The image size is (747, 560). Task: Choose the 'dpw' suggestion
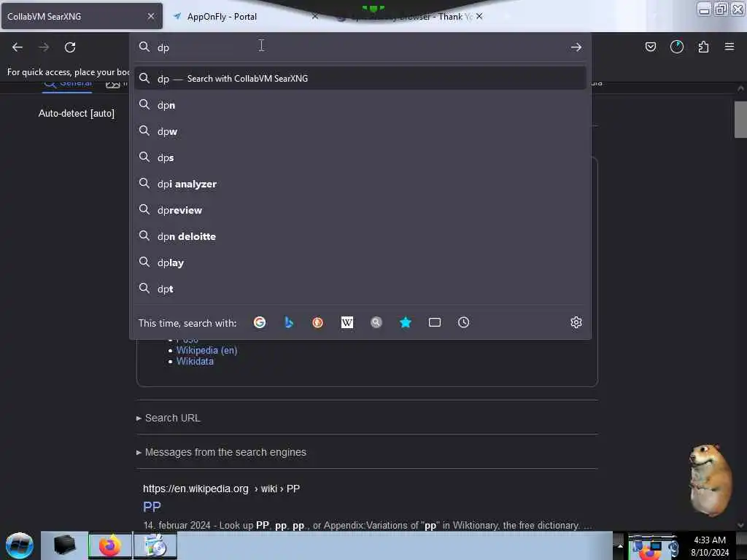pyautogui.click(x=360, y=131)
